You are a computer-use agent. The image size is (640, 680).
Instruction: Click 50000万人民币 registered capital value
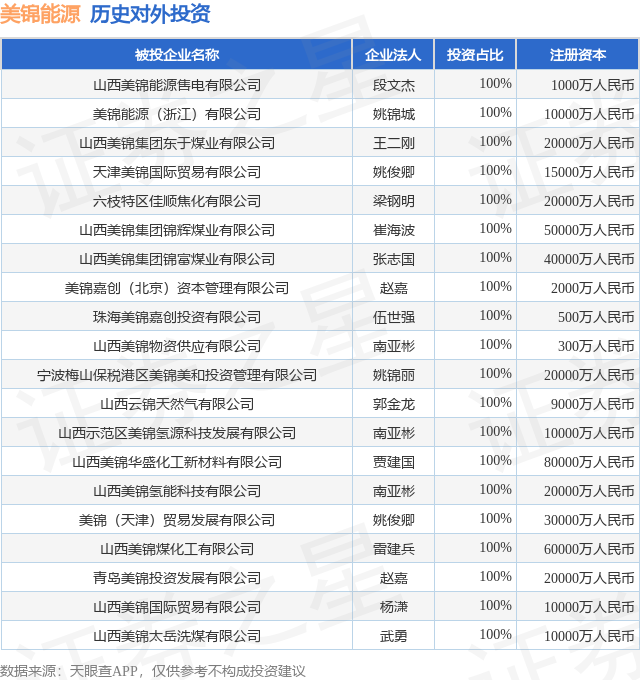[x=589, y=230]
